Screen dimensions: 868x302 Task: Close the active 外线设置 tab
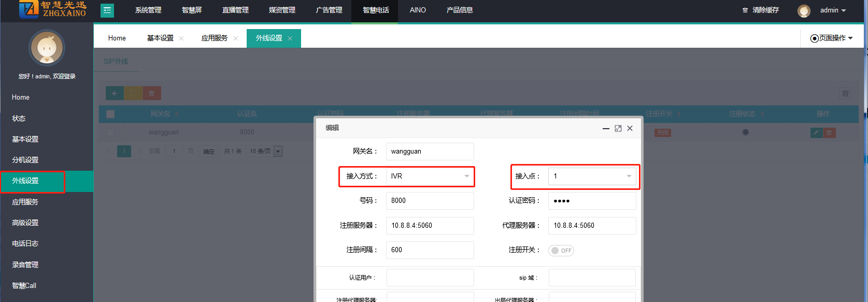[290, 38]
